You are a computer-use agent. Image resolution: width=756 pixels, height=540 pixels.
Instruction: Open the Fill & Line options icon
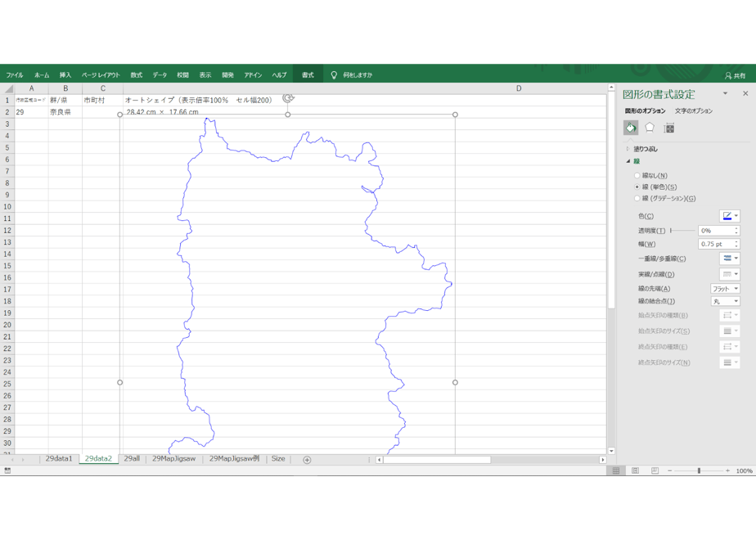pos(631,128)
